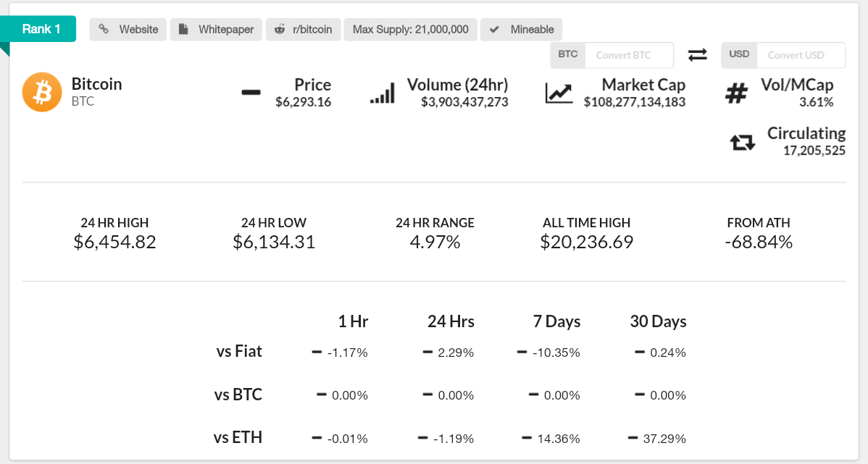Click the Rank 1 badge
This screenshot has width=868, height=464.
pos(41,29)
